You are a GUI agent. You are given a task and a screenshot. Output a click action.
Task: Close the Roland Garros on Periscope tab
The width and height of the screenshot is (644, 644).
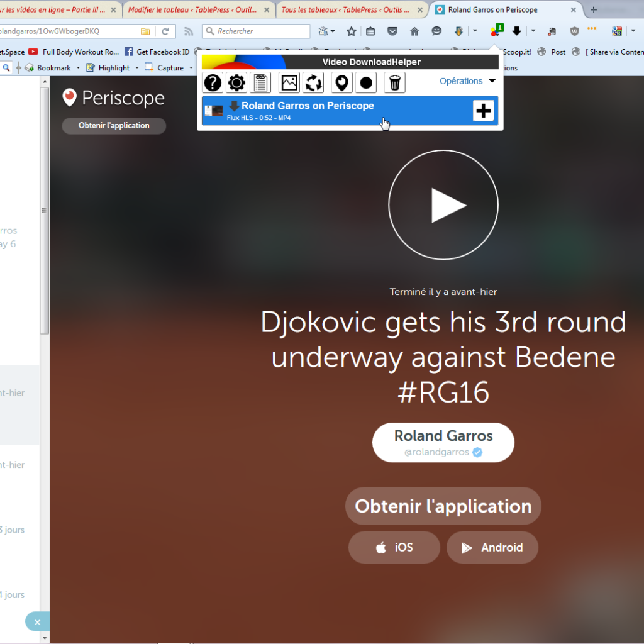point(574,10)
